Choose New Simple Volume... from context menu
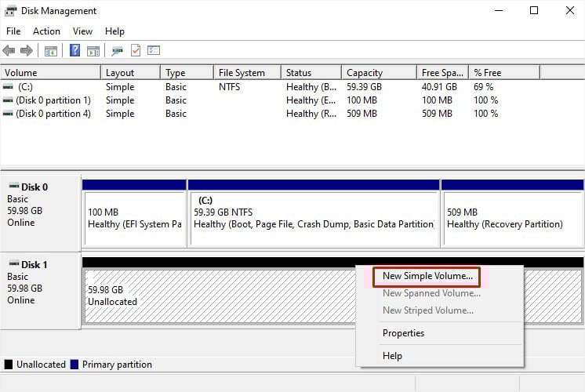This screenshot has width=585, height=392. coord(427,277)
